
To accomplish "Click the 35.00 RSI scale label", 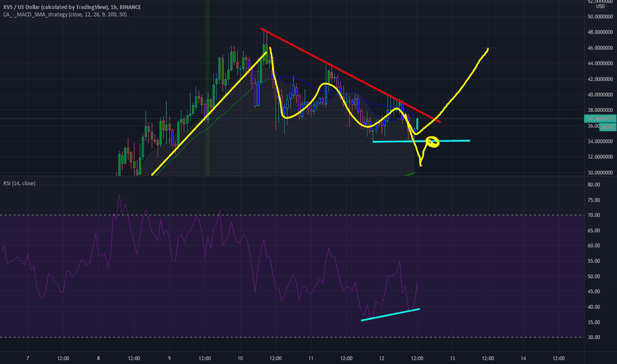I will (593, 322).
